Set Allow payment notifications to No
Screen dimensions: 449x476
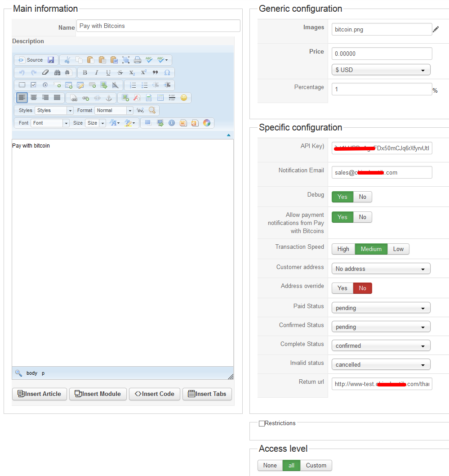click(363, 217)
